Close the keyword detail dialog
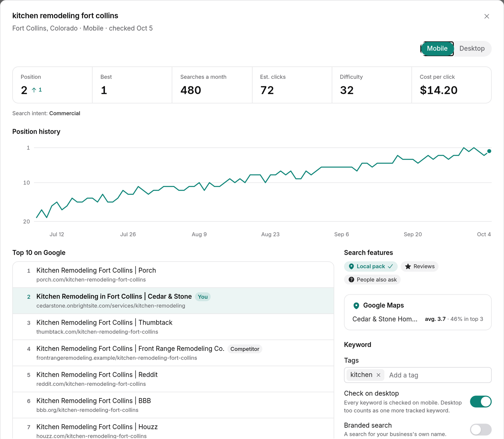This screenshot has height=439, width=504. 487,16
